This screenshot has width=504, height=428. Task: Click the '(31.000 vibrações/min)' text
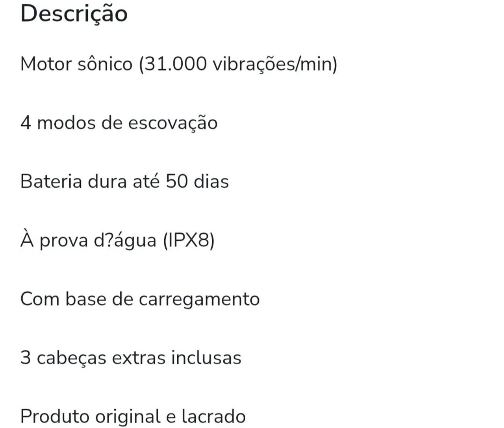point(238,64)
